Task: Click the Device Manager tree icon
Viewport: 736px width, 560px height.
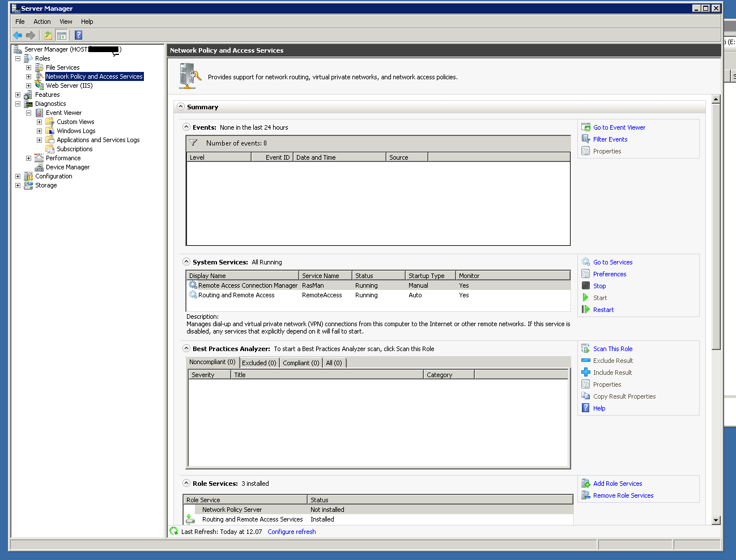Action: [39, 167]
